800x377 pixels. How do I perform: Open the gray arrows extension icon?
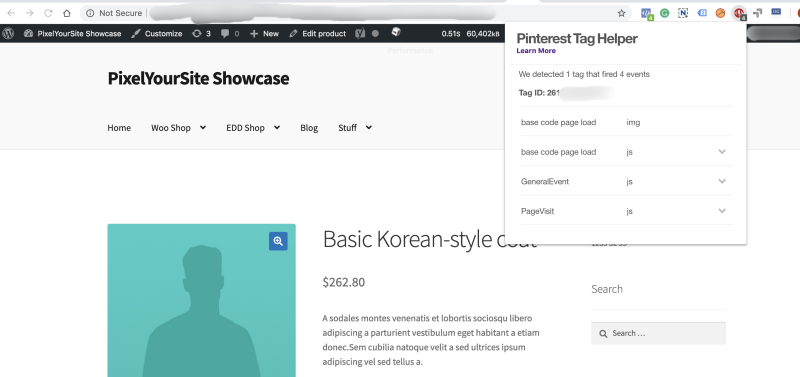pyautogui.click(x=758, y=13)
